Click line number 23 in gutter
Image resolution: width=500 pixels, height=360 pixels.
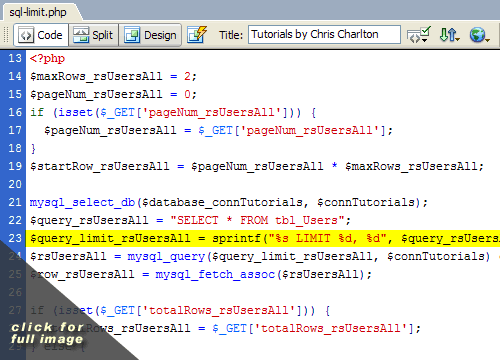coord(15,238)
